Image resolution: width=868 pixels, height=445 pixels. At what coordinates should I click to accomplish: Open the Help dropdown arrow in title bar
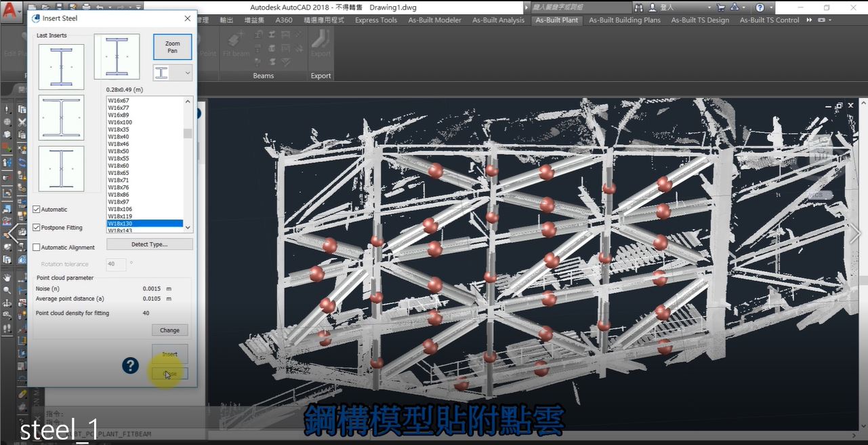click(x=771, y=7)
